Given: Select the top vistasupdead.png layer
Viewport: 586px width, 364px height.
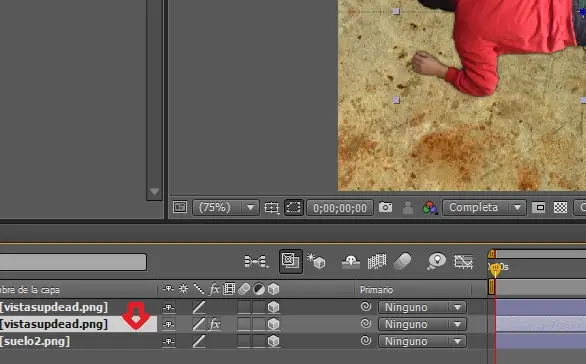Looking at the screenshot, I should (x=54, y=307).
